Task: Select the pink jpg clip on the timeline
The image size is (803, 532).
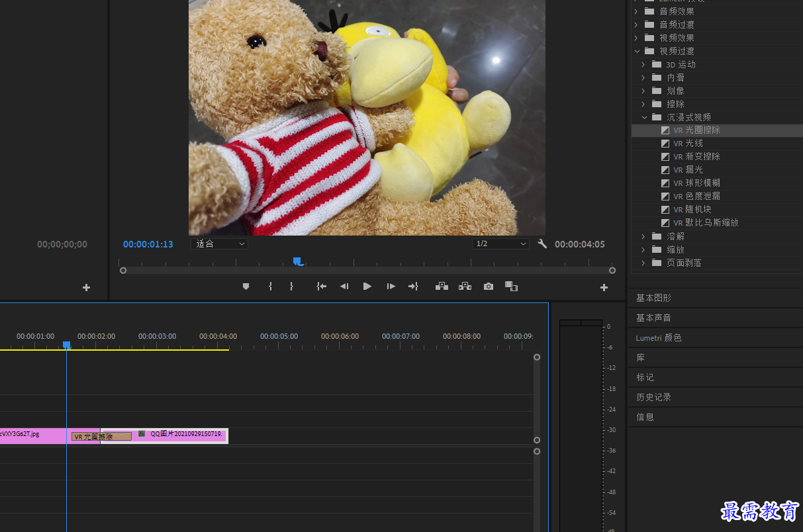Action: [x=33, y=435]
